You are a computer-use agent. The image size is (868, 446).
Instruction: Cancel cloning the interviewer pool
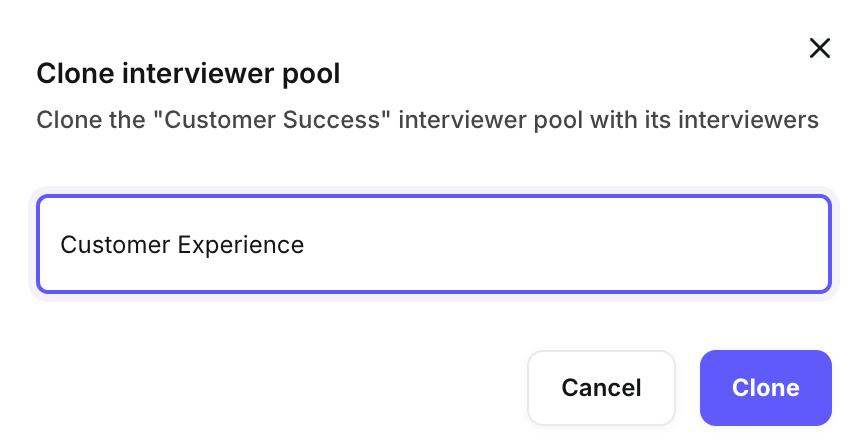coord(601,388)
